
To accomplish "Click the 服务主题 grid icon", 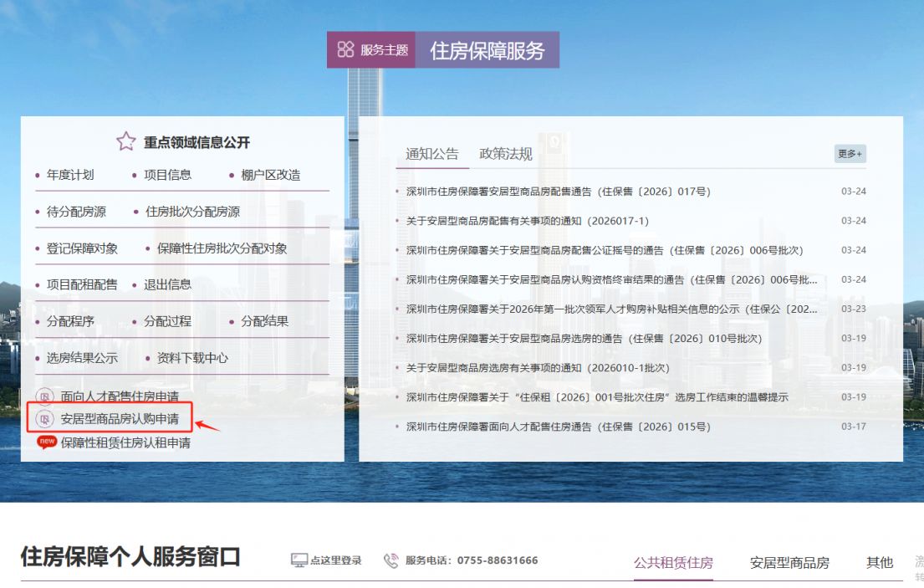I will tap(345, 49).
